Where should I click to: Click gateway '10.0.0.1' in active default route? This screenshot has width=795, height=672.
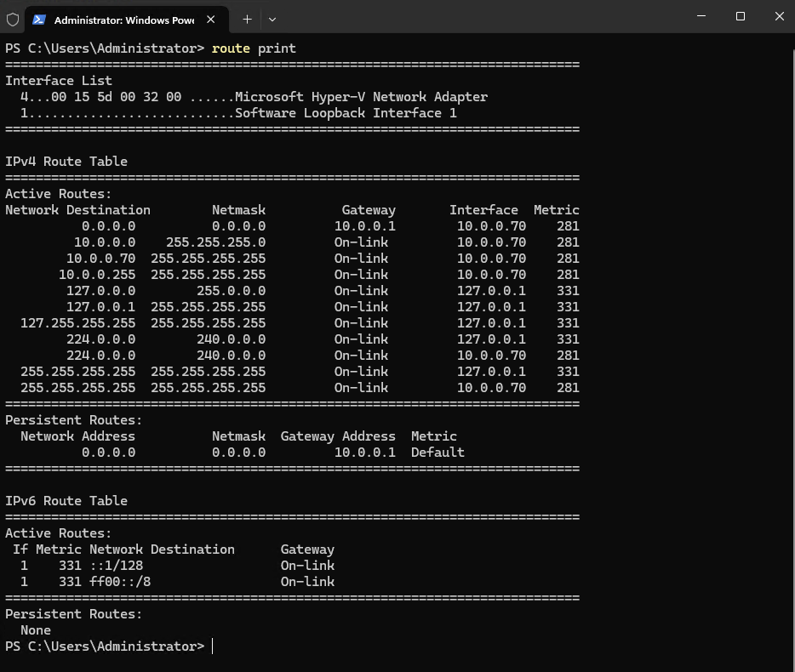(x=365, y=226)
